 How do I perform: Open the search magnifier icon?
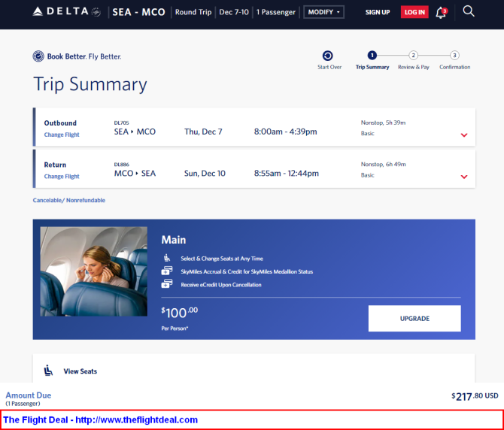pos(469,11)
